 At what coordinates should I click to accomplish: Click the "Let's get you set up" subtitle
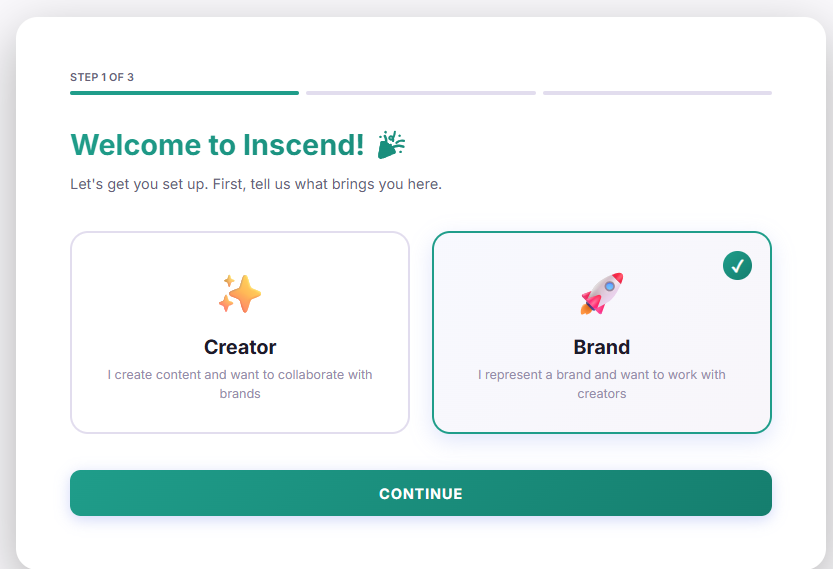click(256, 184)
